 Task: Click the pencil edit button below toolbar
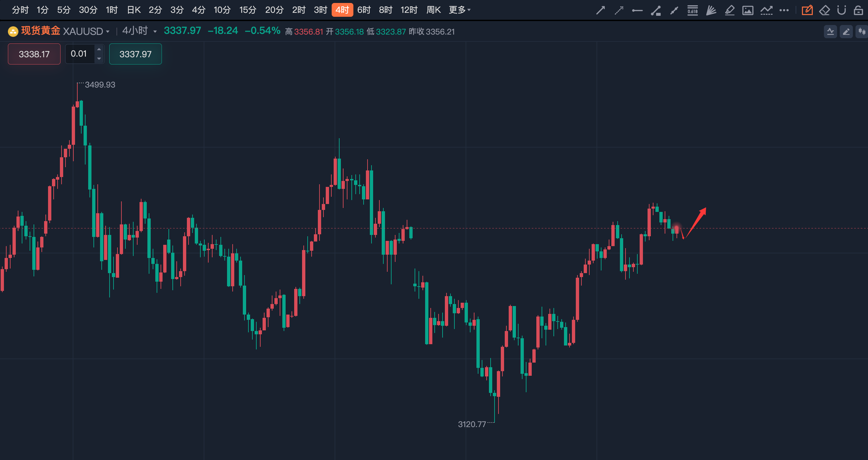(x=846, y=32)
